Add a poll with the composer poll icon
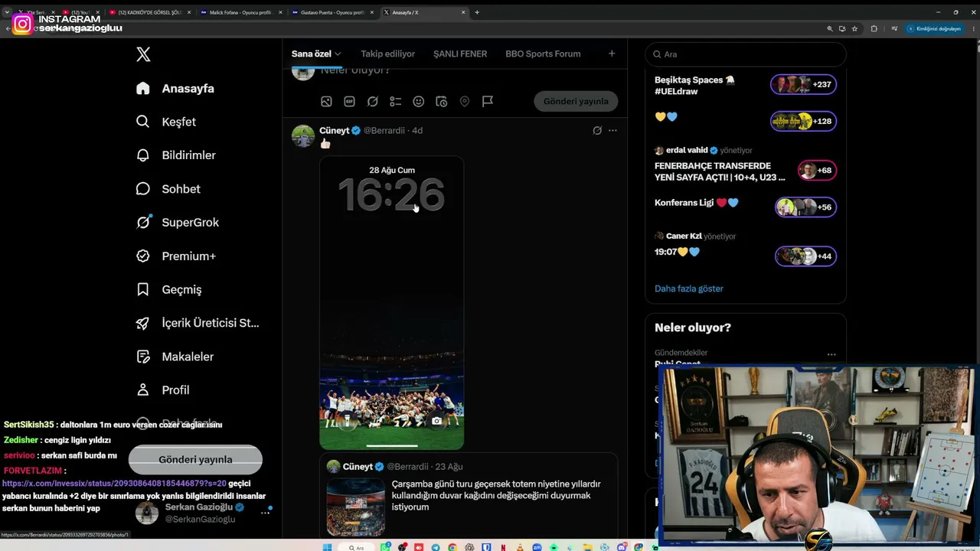 point(396,101)
